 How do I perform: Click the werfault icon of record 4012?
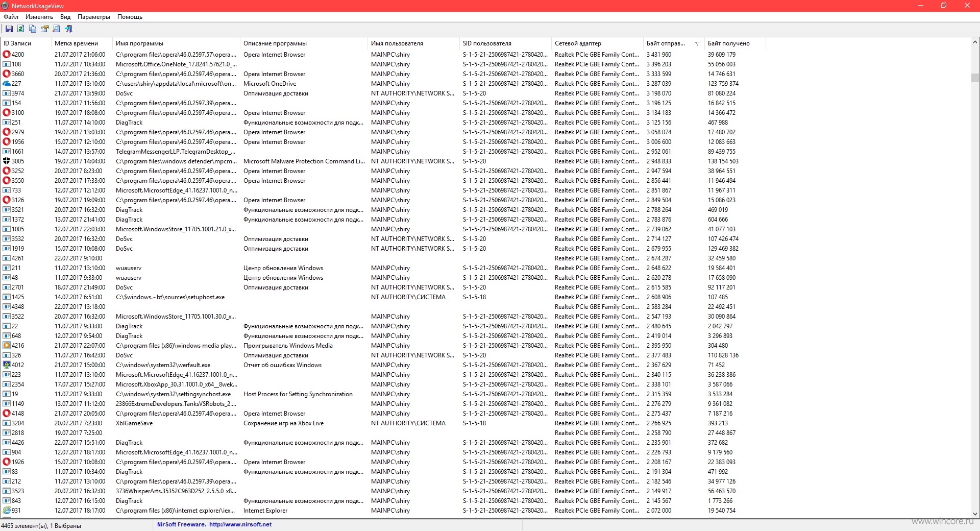pos(7,365)
